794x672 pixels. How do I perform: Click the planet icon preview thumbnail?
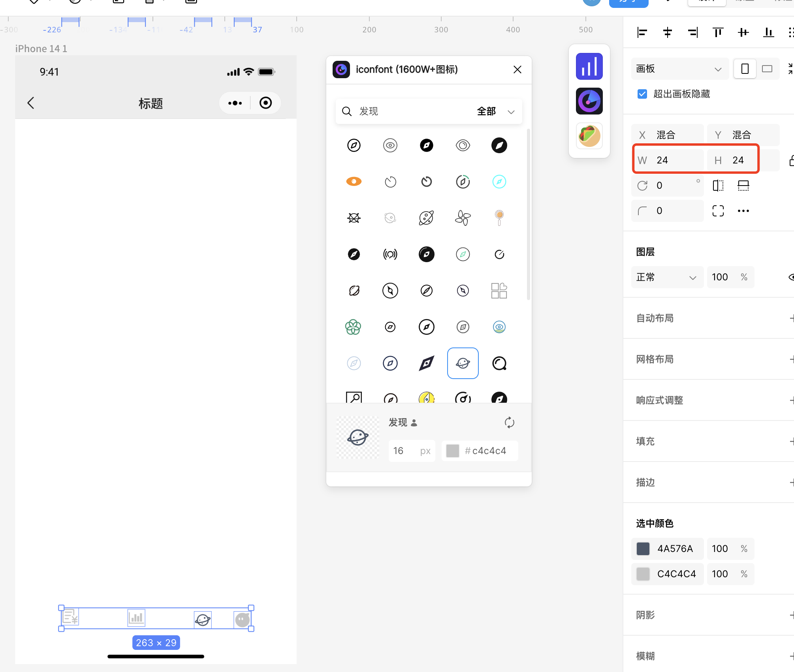tap(358, 437)
